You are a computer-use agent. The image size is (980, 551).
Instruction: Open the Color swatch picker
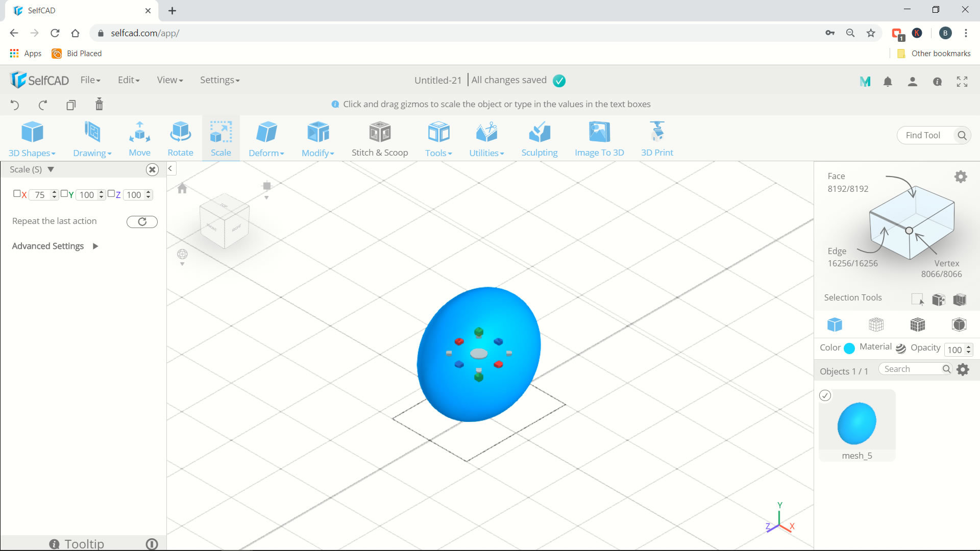tap(849, 348)
